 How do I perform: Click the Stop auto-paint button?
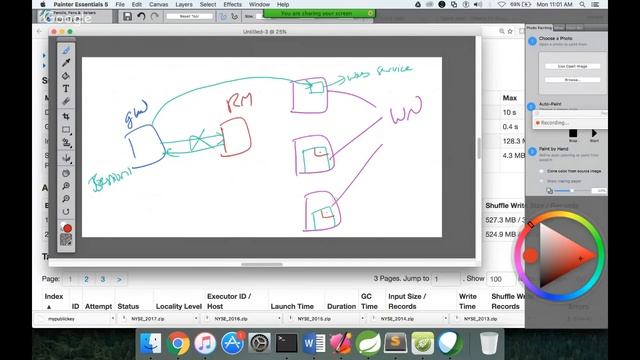(x=573, y=134)
